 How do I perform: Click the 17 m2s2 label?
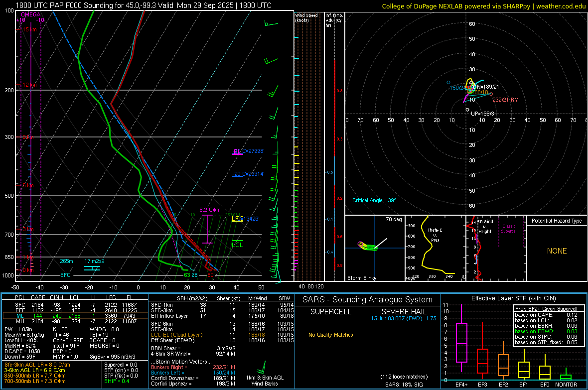95,261
